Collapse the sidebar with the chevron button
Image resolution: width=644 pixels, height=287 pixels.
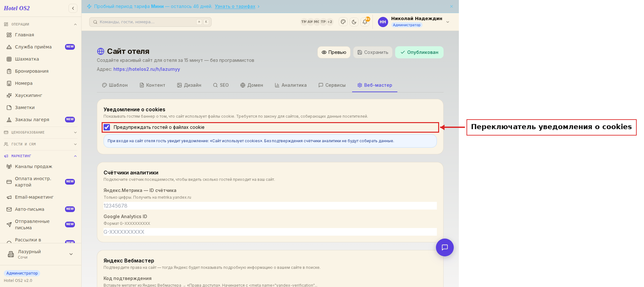[73, 8]
